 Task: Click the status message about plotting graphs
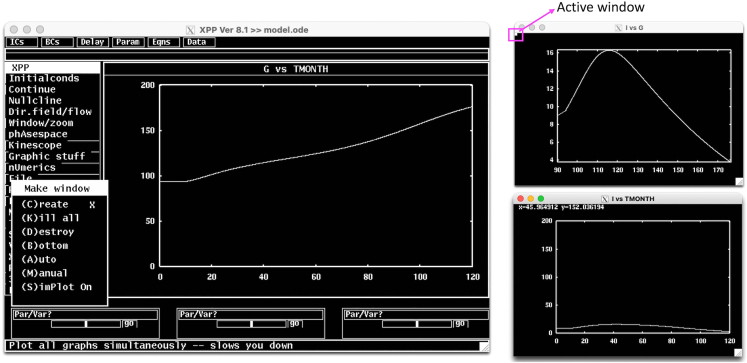(151, 345)
